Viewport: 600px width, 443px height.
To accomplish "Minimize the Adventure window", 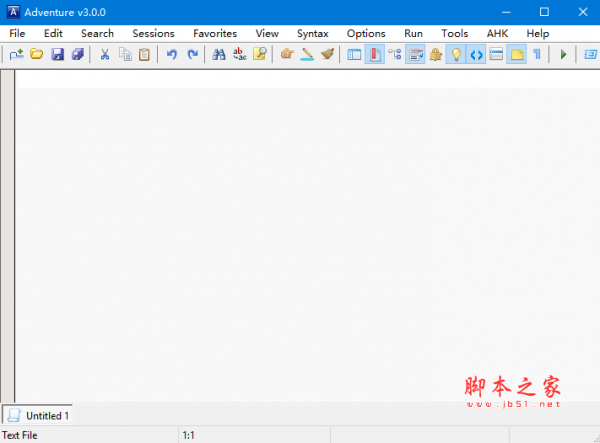I will 506,12.
